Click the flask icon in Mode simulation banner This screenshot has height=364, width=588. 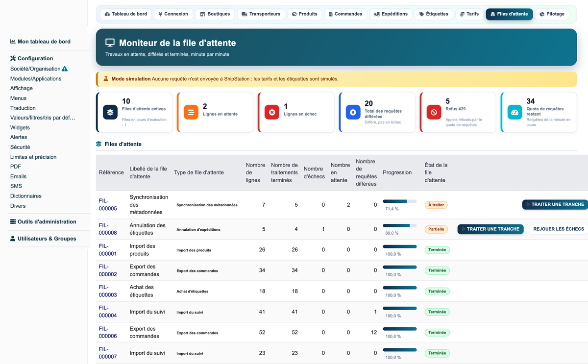point(105,79)
